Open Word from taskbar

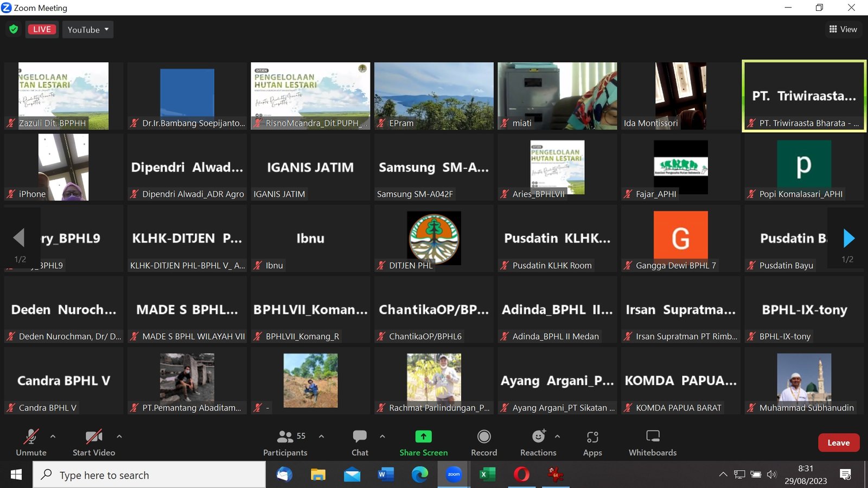pyautogui.click(x=386, y=474)
